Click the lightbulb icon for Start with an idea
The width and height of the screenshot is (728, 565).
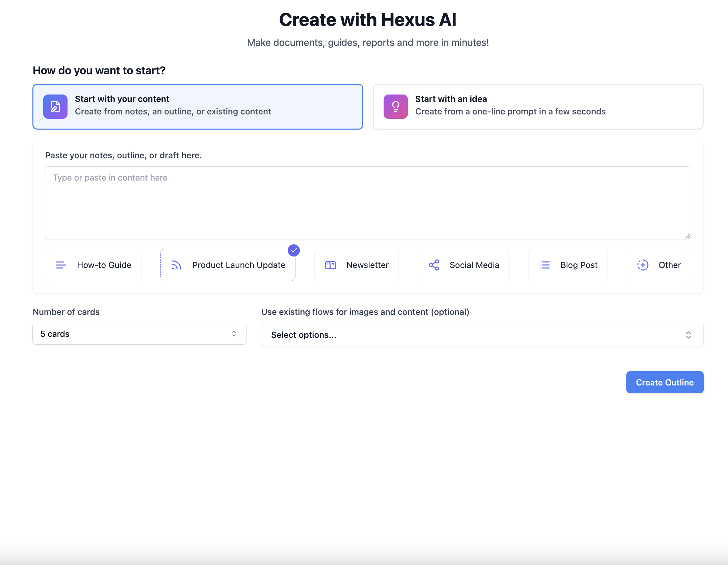click(396, 107)
